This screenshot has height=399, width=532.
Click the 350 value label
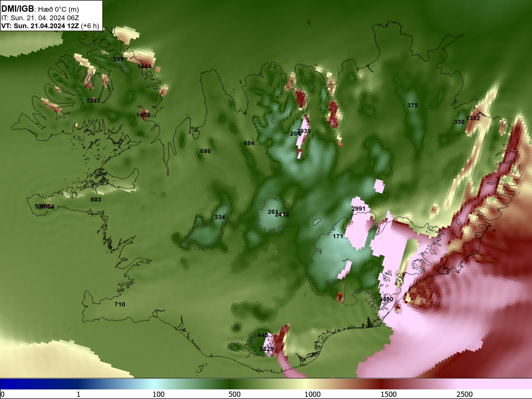click(459, 122)
